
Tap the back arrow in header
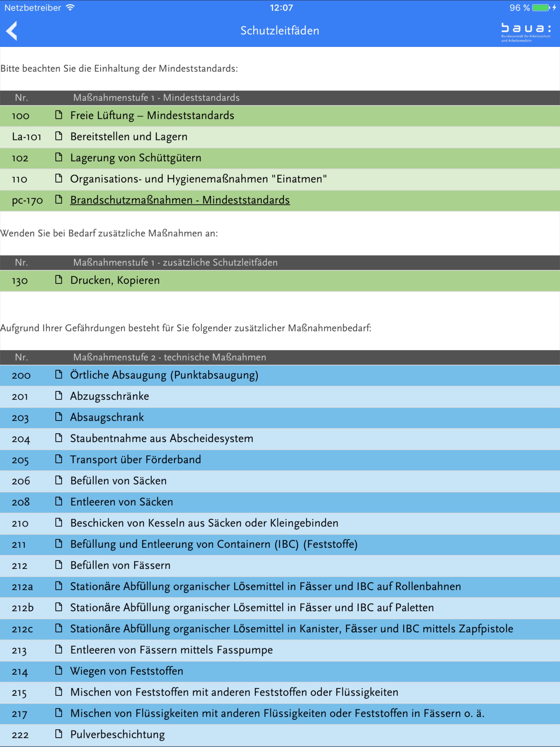tap(11, 31)
